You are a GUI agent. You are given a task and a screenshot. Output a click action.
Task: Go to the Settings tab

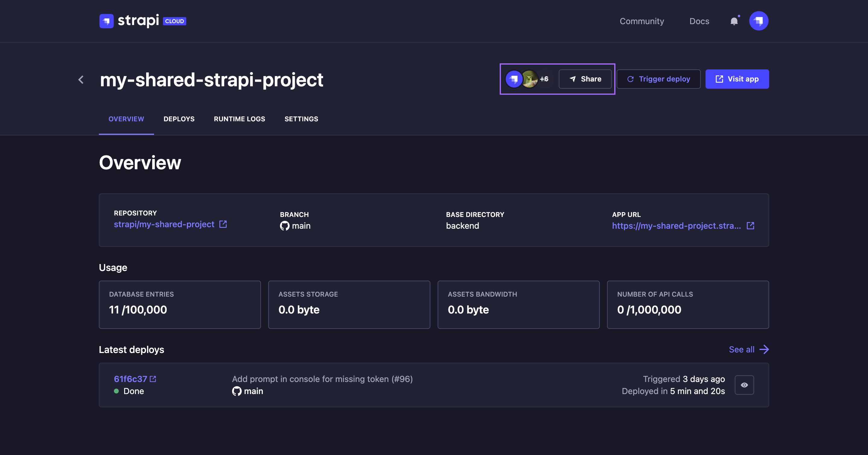click(301, 119)
